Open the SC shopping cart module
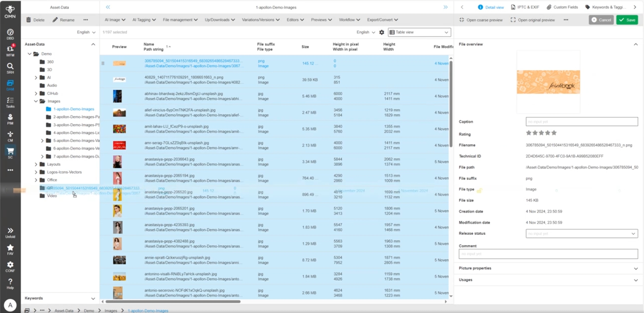This screenshot has width=644, height=313. pyautogui.click(x=10, y=153)
